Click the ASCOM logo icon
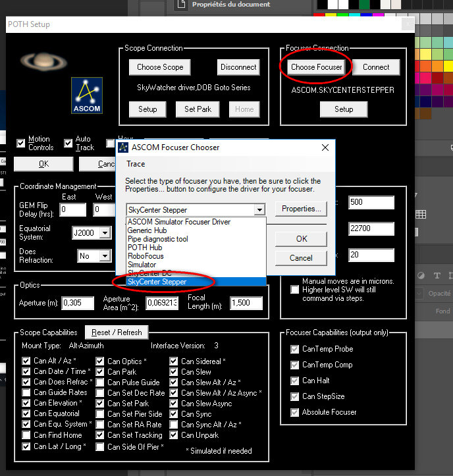 pyautogui.click(x=87, y=95)
